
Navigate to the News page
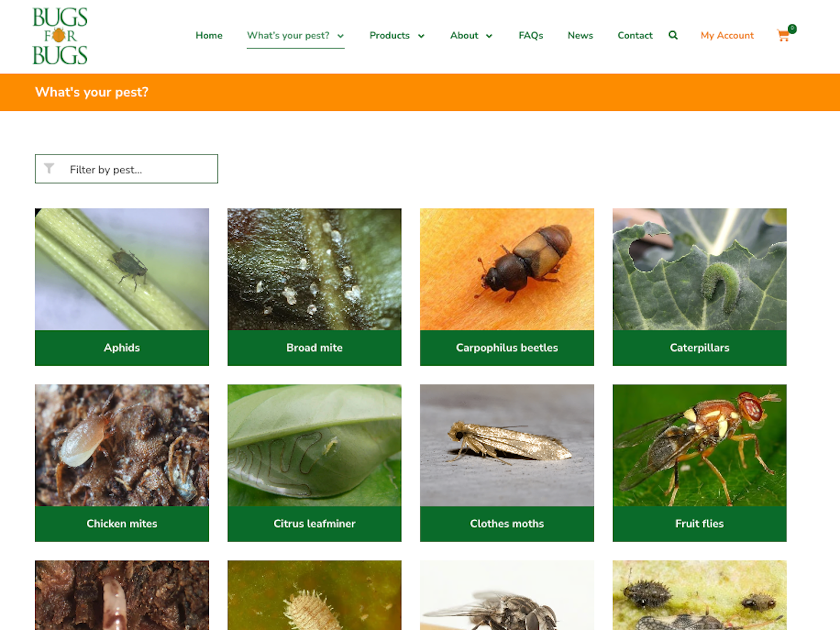pyautogui.click(x=580, y=35)
